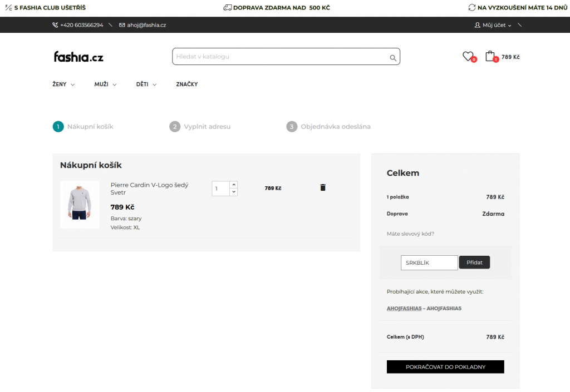Expand the MUŽI menu
570x392 pixels.
click(x=105, y=84)
